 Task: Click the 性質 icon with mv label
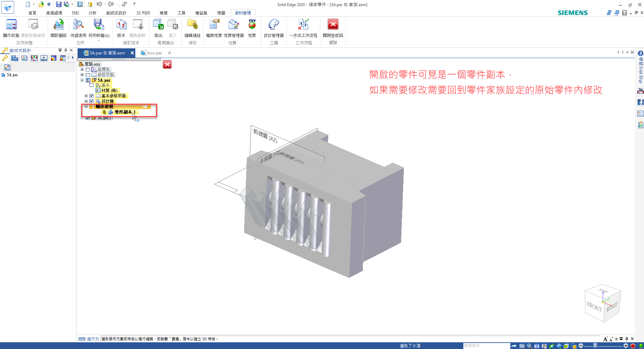(252, 24)
